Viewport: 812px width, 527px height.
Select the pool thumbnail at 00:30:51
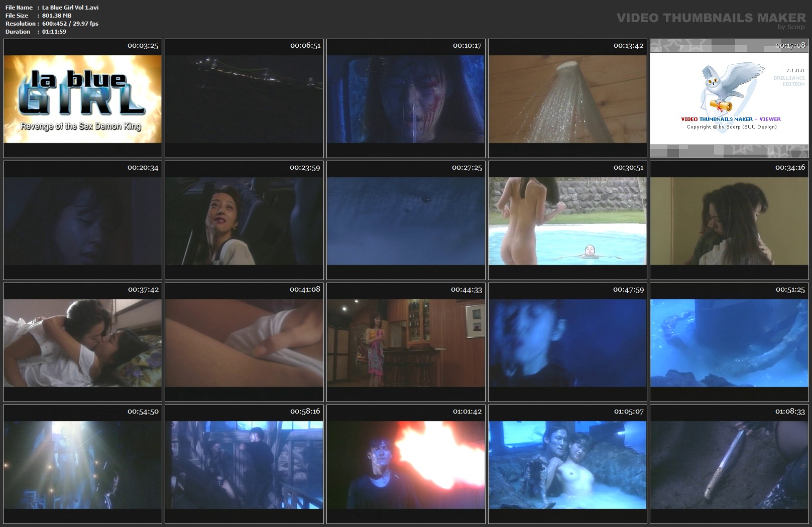567,220
